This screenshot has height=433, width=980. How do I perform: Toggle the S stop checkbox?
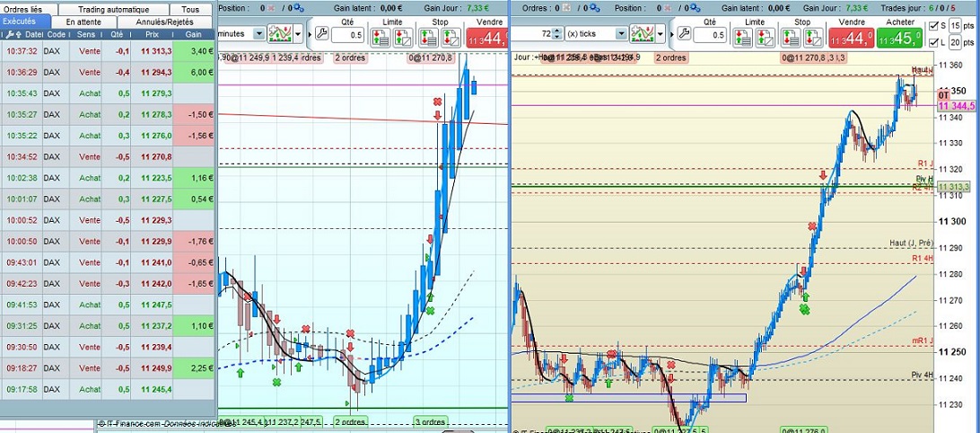pyautogui.click(x=933, y=26)
